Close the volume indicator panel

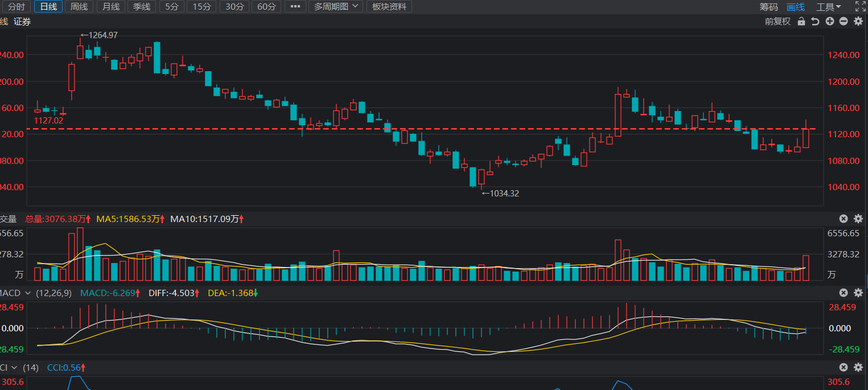coord(844,219)
